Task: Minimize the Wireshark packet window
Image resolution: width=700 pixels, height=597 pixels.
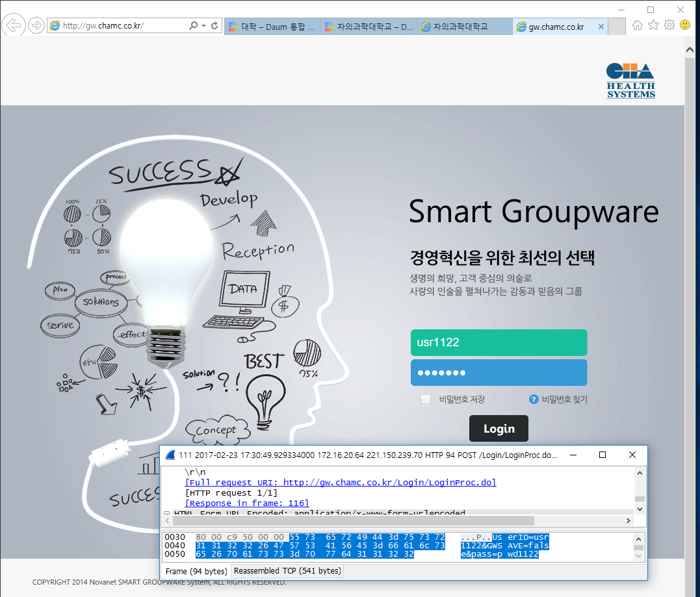Action: pos(573,455)
